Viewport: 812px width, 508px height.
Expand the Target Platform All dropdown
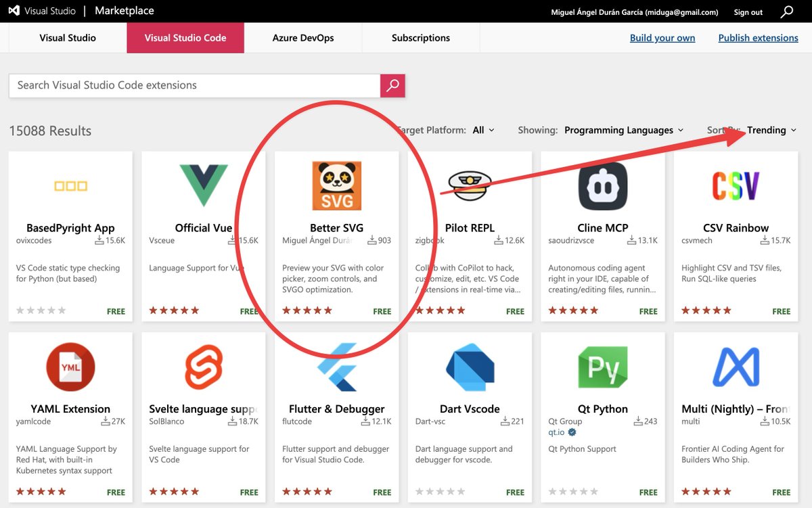click(x=483, y=130)
